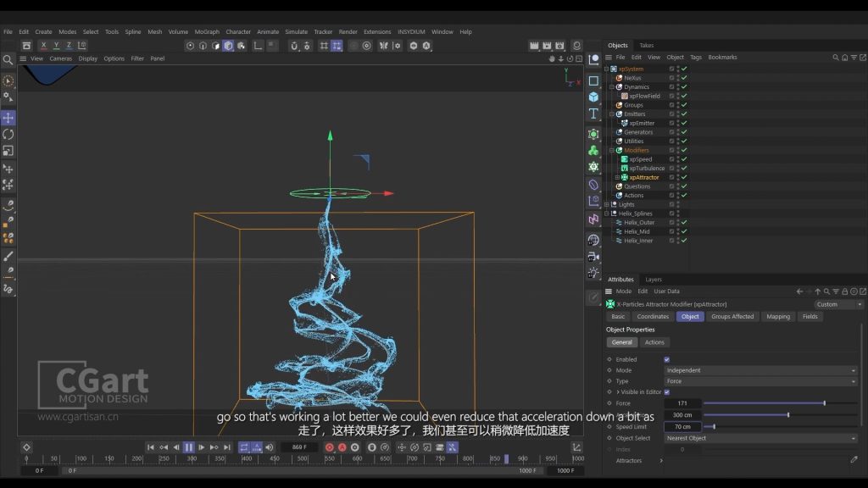Screen dimensions: 868x488
Task: Toggle visibility dots for Helix_Mid
Action: pyautogui.click(x=678, y=231)
